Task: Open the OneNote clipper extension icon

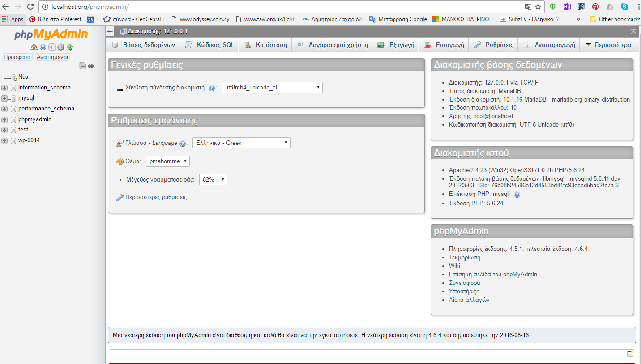Action: point(567,7)
